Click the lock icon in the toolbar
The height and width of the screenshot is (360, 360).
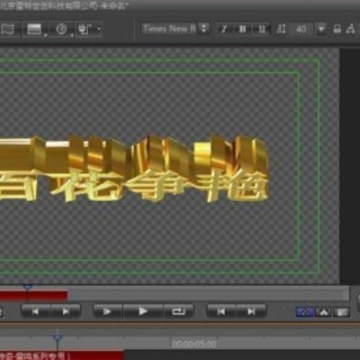(337, 29)
